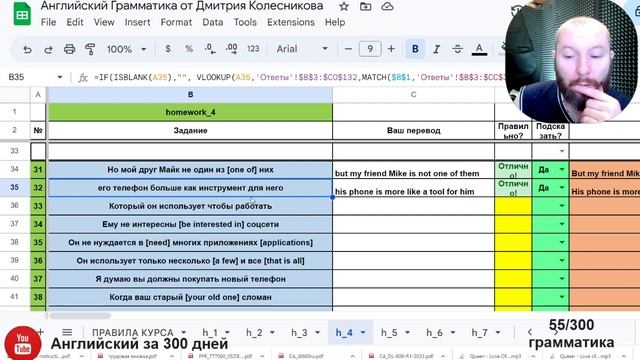Switch to the h_7 sheet tab
640x360 pixels.
[x=480, y=333]
